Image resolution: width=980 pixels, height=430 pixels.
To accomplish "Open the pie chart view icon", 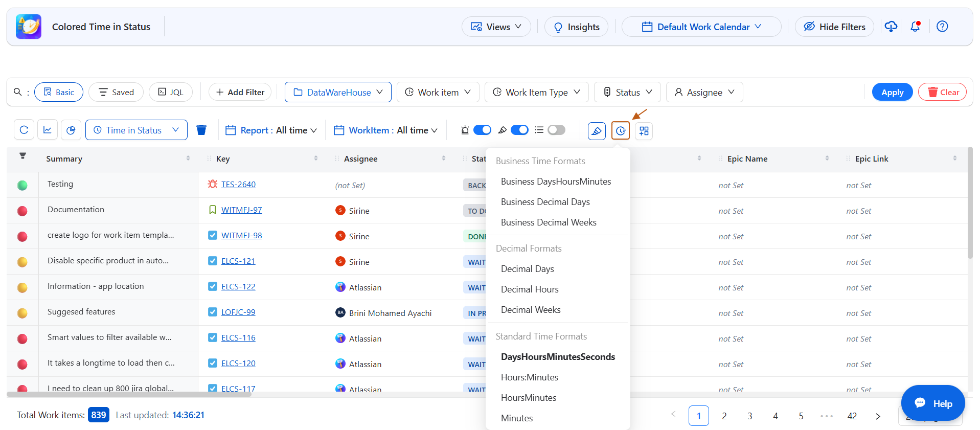I will pyautogui.click(x=71, y=130).
